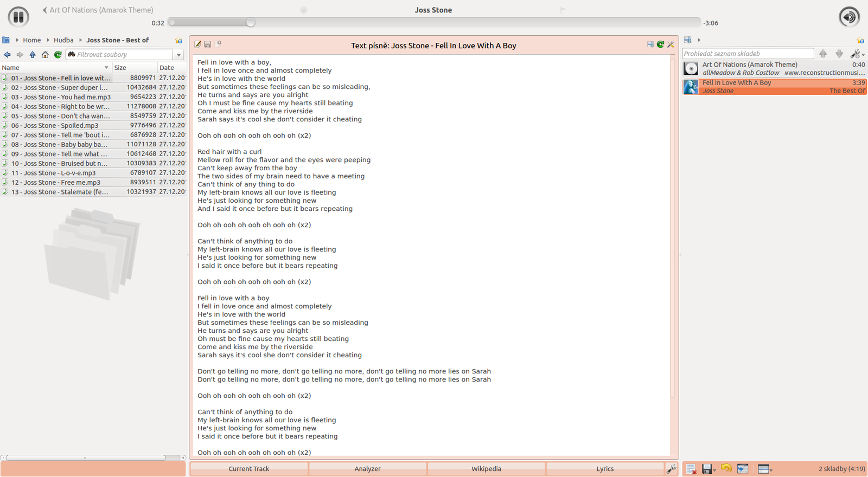Jump to next playlist search result

[x=839, y=54]
